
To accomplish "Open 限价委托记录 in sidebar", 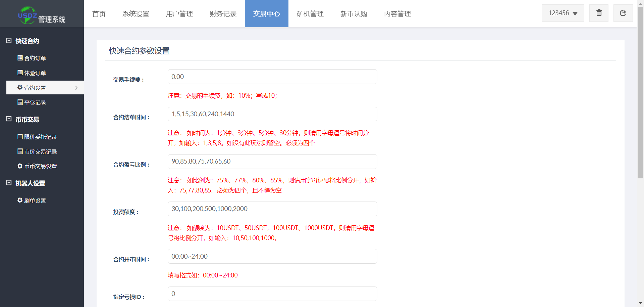I will [40, 137].
